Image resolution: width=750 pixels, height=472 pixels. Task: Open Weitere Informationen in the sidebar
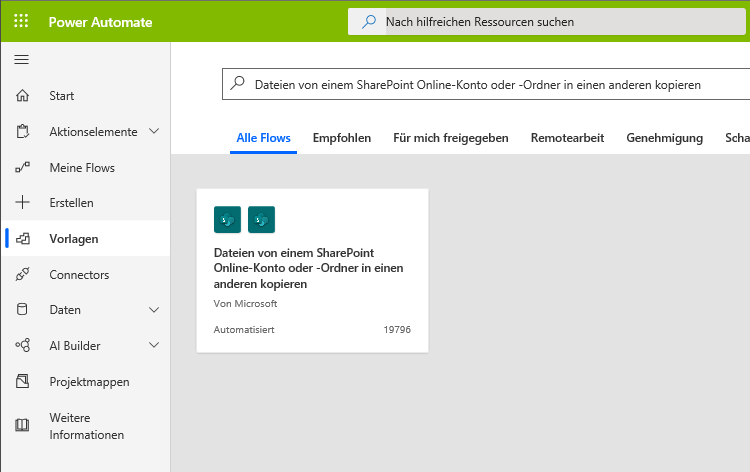87,426
